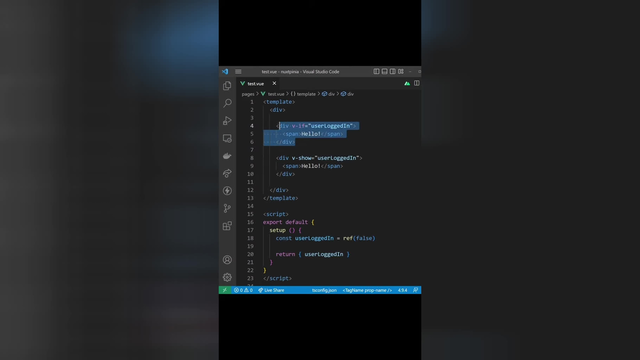Open the Manage gear menu
The width and height of the screenshot is (640, 360).
coord(227,277)
